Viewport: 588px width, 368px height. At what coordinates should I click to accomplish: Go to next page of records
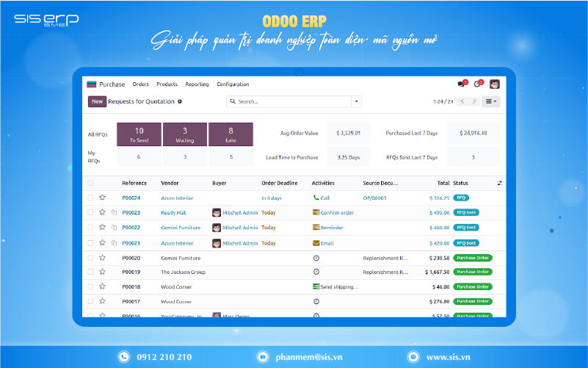click(x=474, y=101)
